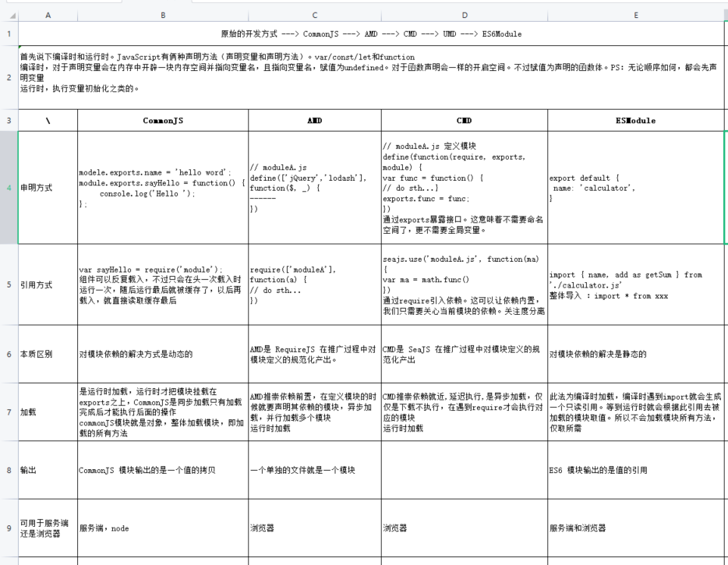The width and height of the screenshot is (728, 565).
Task: Select column E header
Action: point(635,16)
